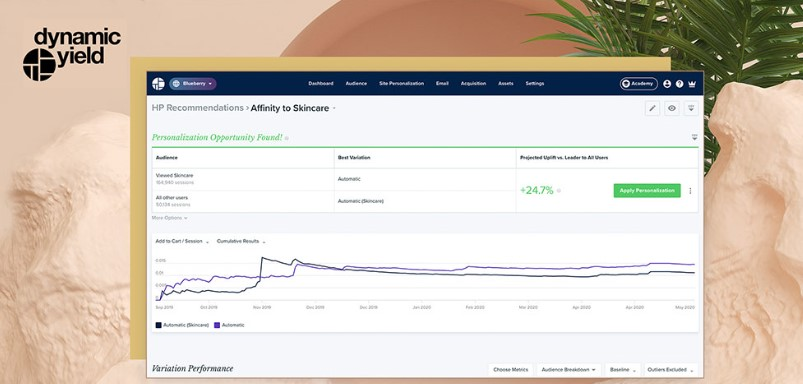Click the Dynamic Yield logo in the navbar
The width and height of the screenshot is (803, 384).
point(158,83)
